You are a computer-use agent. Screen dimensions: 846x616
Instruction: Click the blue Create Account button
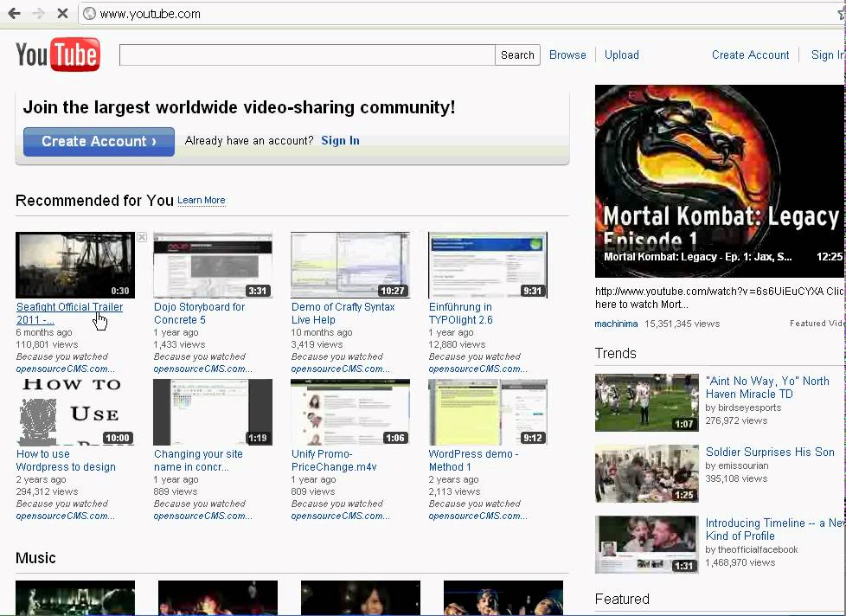pyautogui.click(x=99, y=141)
